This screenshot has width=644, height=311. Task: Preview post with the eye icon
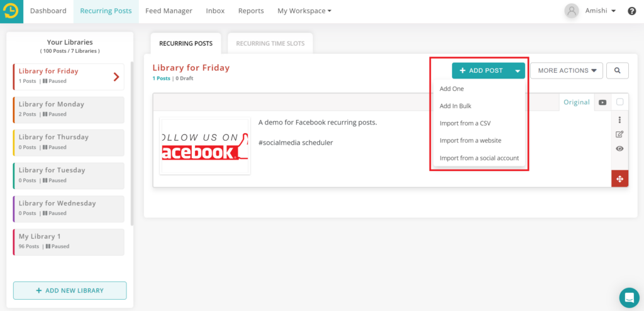pyautogui.click(x=619, y=148)
